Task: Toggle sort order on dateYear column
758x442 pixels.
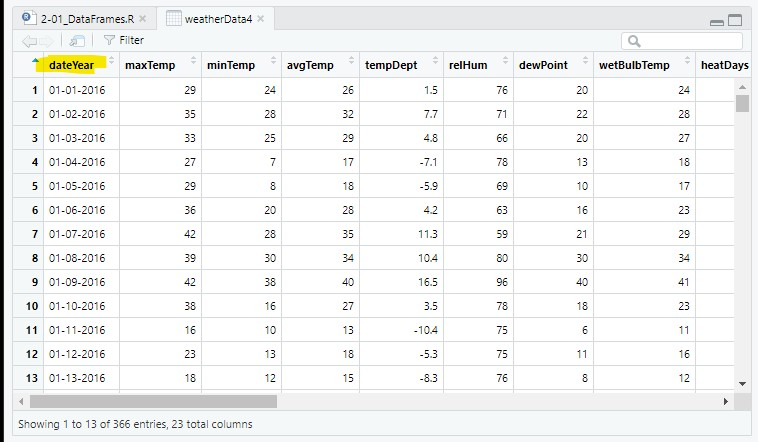Action: [111, 60]
